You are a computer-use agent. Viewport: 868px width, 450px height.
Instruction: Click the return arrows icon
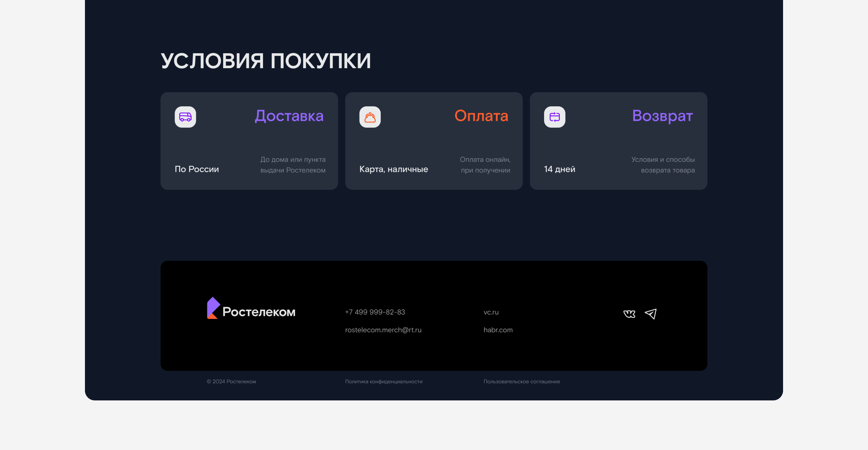(554, 117)
